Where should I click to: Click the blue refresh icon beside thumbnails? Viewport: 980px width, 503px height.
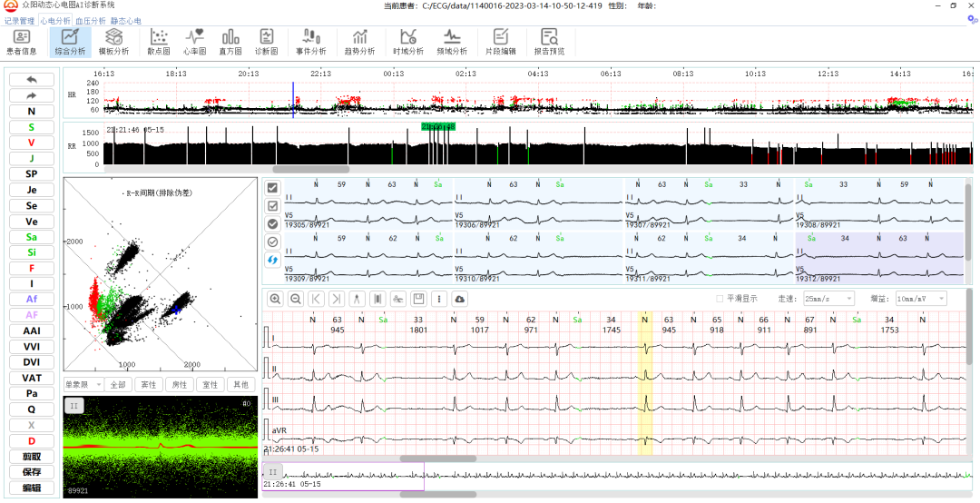[272, 261]
